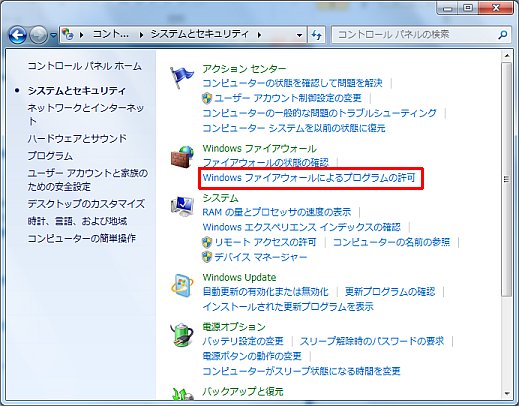Screen dimensions: 519x406
Task: Open the Windows Update icon
Action: click(182, 285)
